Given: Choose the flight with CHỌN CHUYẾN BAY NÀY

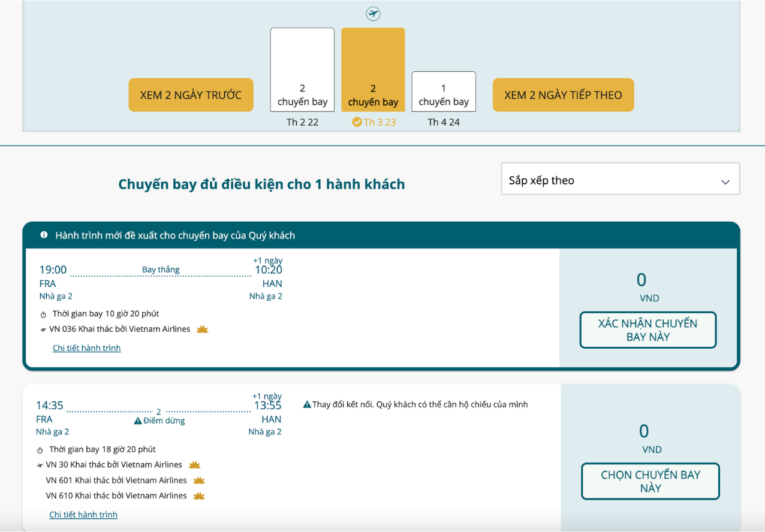Looking at the screenshot, I should click(x=650, y=482).
